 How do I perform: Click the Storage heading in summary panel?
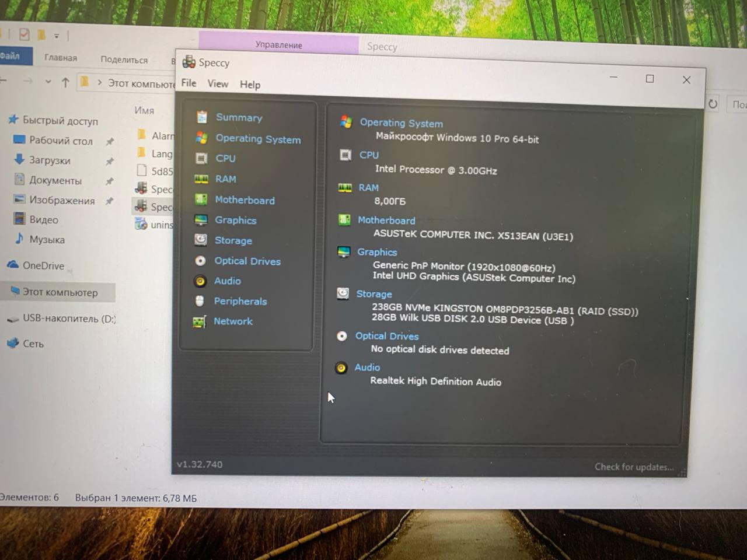[373, 294]
